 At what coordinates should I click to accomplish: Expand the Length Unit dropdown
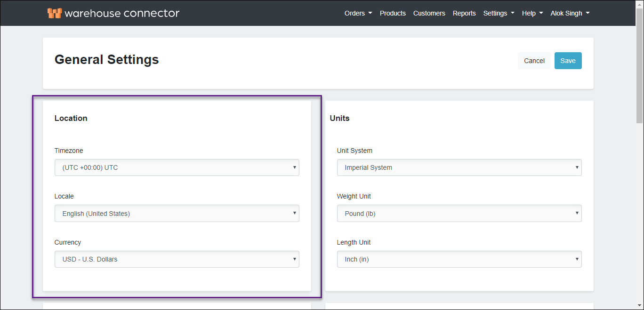point(459,259)
